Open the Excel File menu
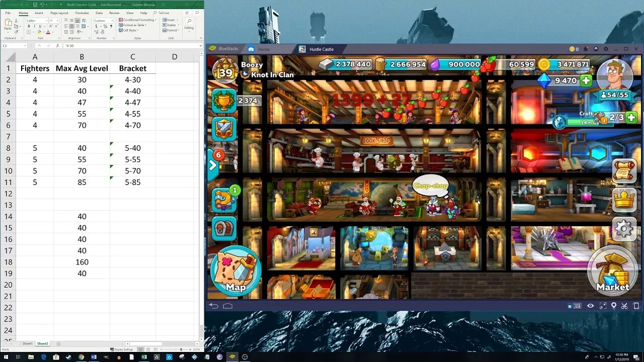This screenshot has height=362, width=644. coord(8,13)
